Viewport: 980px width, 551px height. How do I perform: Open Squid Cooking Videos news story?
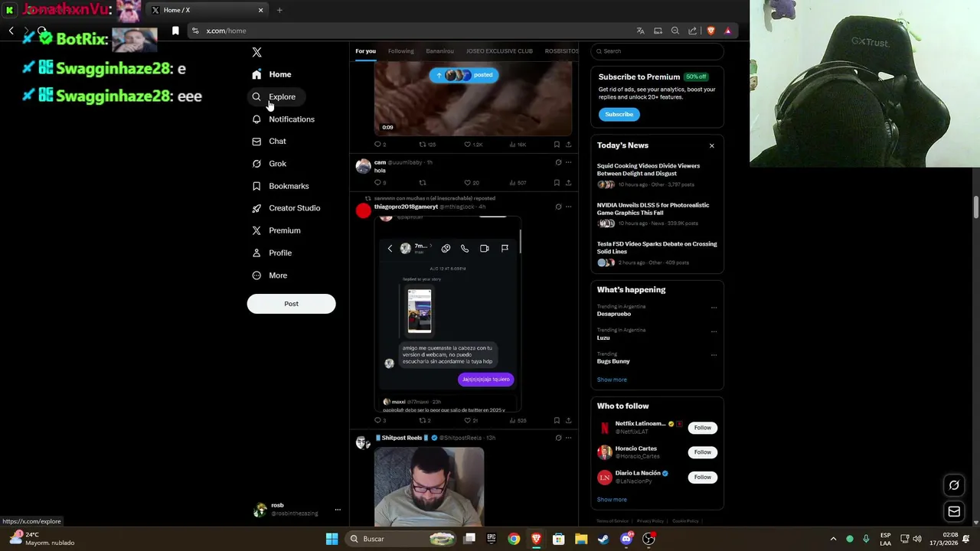point(657,175)
